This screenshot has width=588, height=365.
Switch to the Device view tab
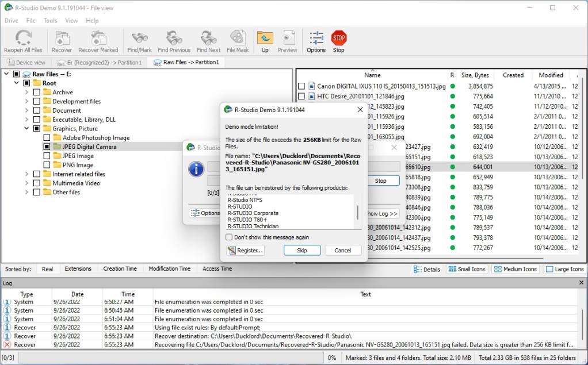26,63
